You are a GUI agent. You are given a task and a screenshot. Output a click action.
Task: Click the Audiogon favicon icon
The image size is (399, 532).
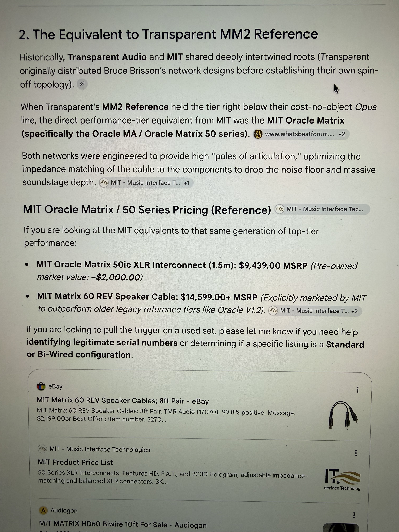click(x=43, y=510)
